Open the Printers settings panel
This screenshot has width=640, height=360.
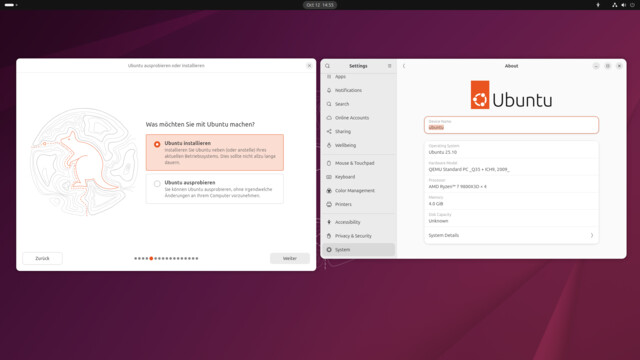(x=358, y=204)
